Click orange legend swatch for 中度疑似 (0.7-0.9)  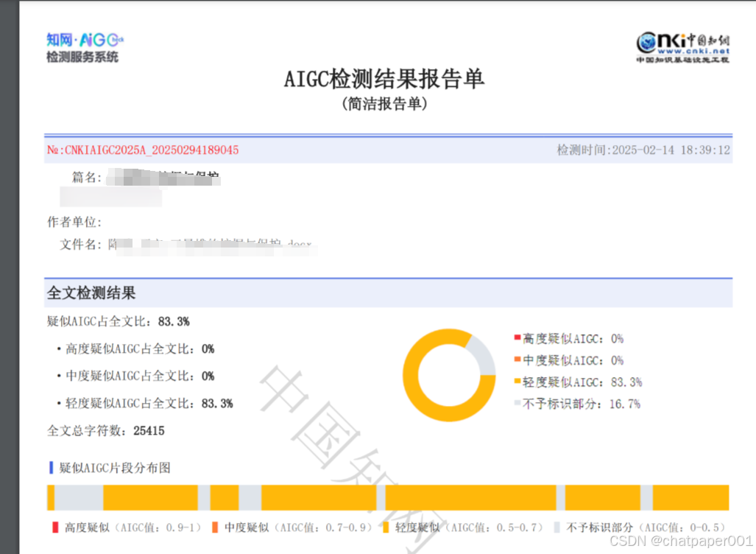click(215, 527)
